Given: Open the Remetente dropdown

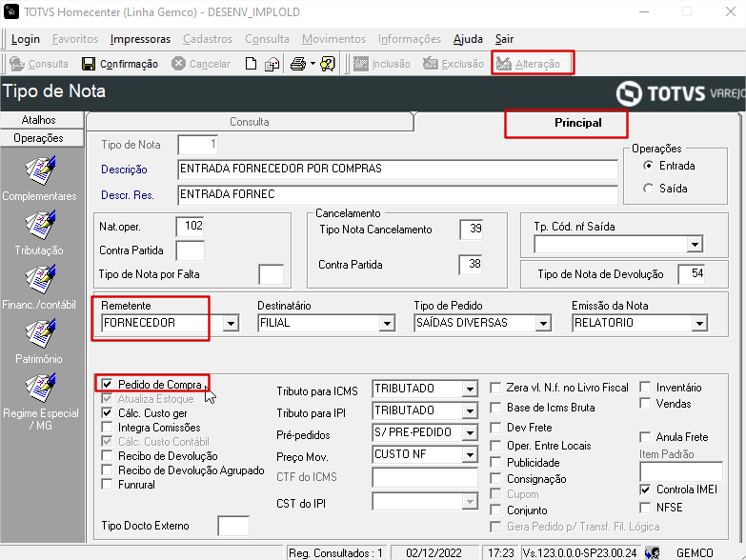Looking at the screenshot, I should (231, 323).
